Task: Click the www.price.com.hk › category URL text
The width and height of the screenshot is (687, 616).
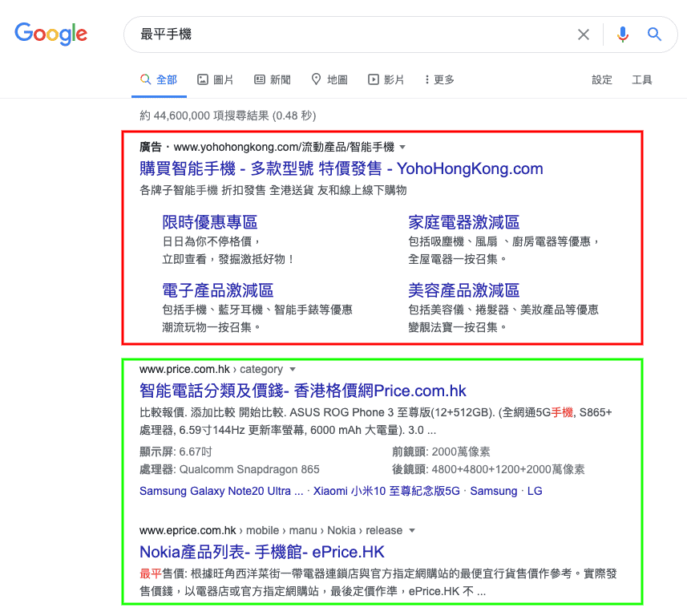Action: (211, 370)
